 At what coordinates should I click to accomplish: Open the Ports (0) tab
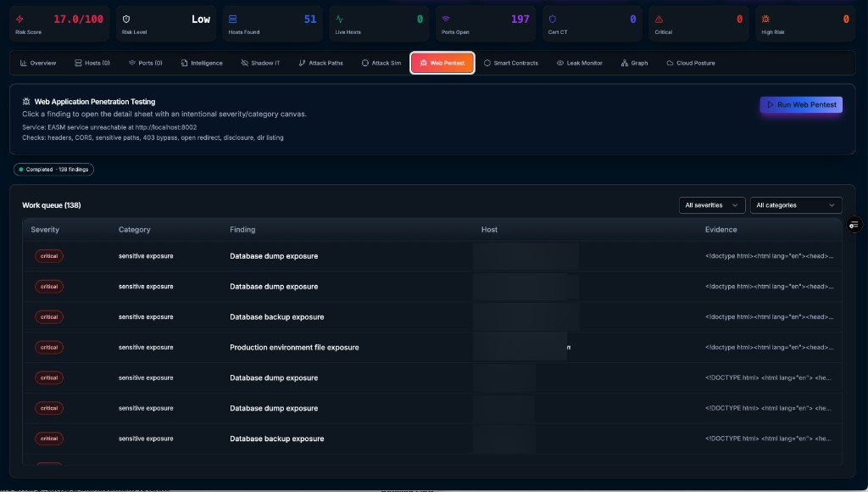146,63
